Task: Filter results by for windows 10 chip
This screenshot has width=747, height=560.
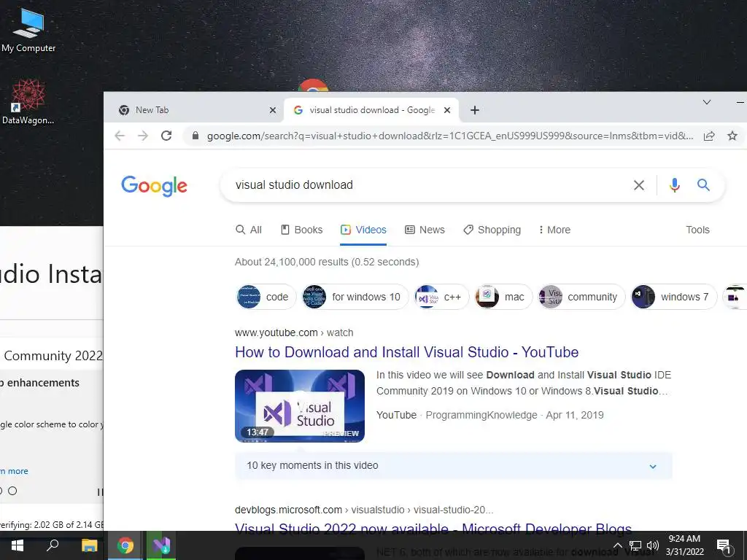Action: 355,297
